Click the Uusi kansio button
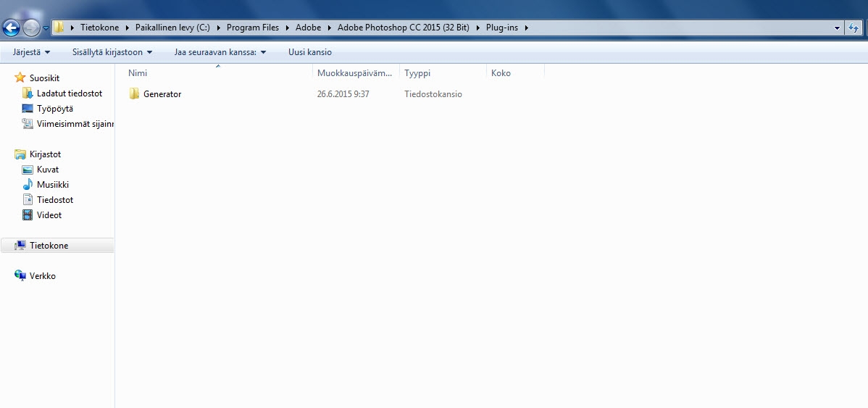This screenshot has height=408, width=868. 310,52
